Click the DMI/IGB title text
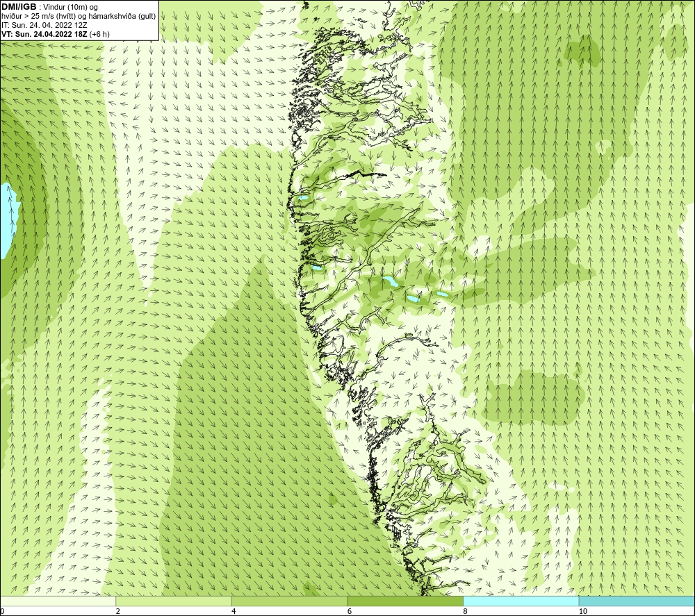Image resolution: width=695 pixels, height=616 pixels. [19, 7]
